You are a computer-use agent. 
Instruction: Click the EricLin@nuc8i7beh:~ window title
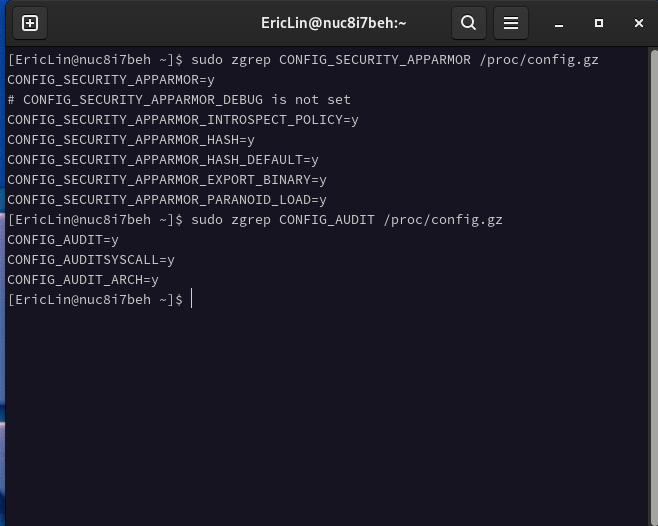pyautogui.click(x=334, y=23)
